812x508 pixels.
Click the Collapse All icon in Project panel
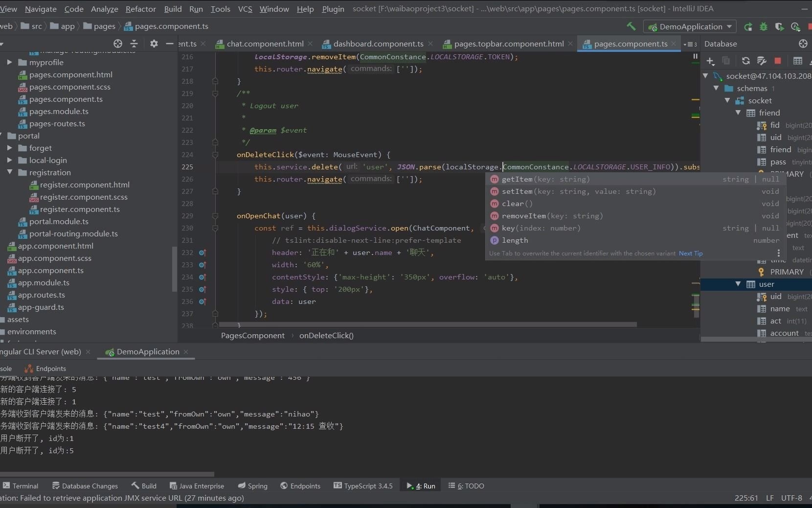pyautogui.click(x=134, y=44)
